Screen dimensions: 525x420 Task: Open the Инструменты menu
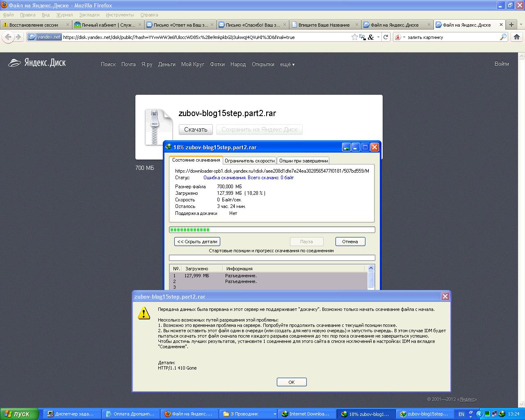click(x=120, y=15)
